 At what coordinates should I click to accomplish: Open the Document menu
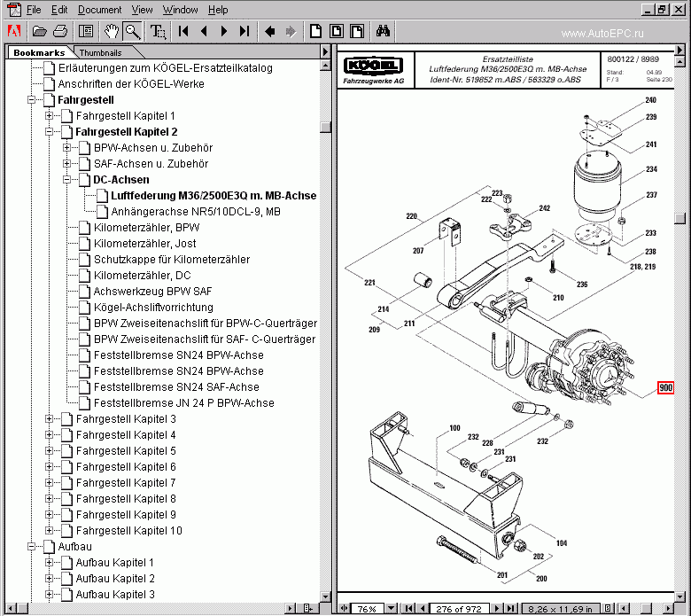[x=99, y=9]
